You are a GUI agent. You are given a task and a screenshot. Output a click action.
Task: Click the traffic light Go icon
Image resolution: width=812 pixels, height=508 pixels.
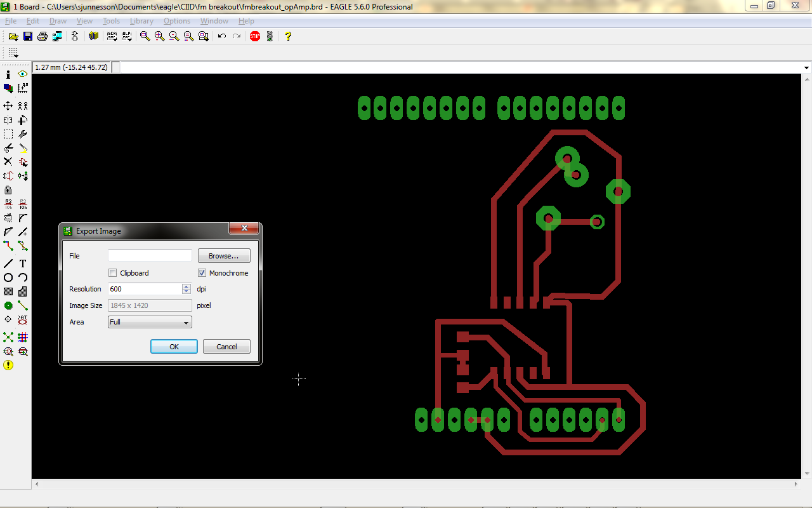(x=270, y=36)
